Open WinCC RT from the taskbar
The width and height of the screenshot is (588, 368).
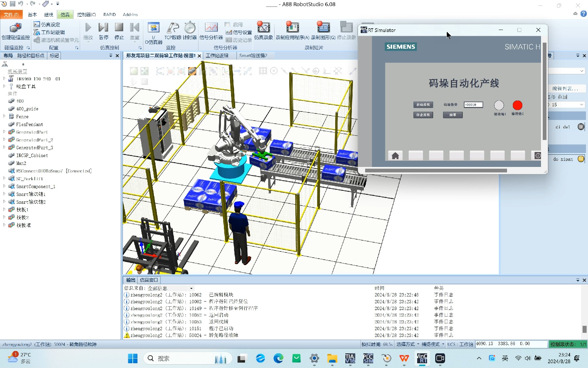422,358
